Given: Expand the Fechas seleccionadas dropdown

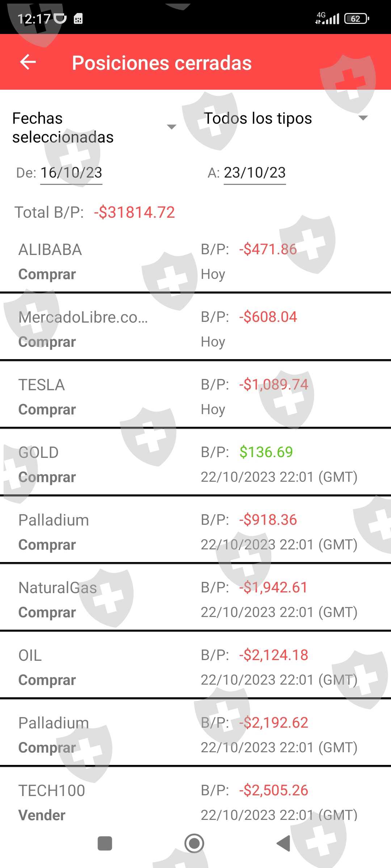Looking at the screenshot, I should [x=94, y=127].
